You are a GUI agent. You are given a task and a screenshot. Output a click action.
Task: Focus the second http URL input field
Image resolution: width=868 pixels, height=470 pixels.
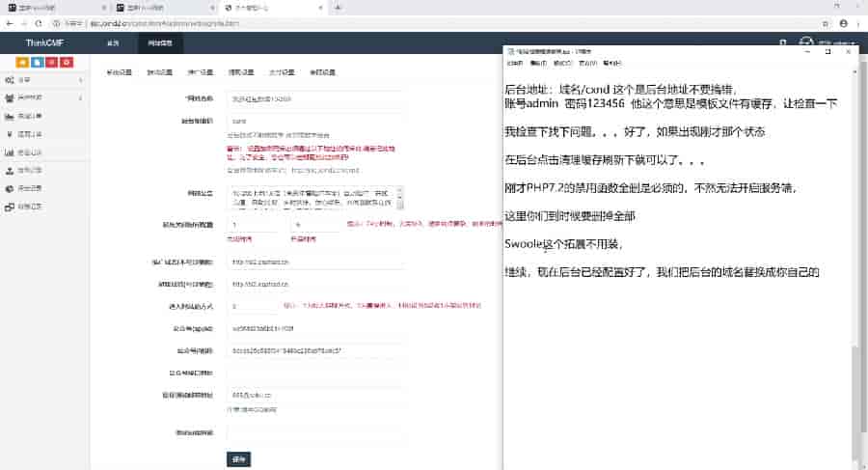(x=315, y=284)
